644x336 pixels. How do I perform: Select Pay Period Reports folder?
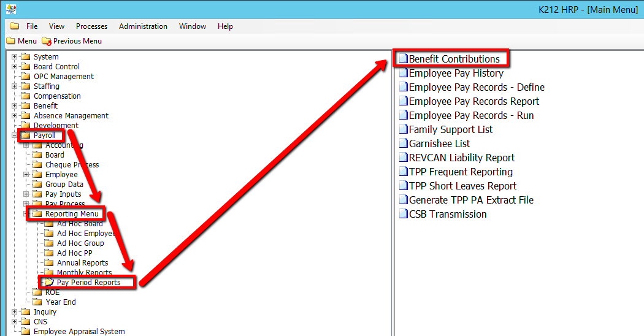coord(88,283)
